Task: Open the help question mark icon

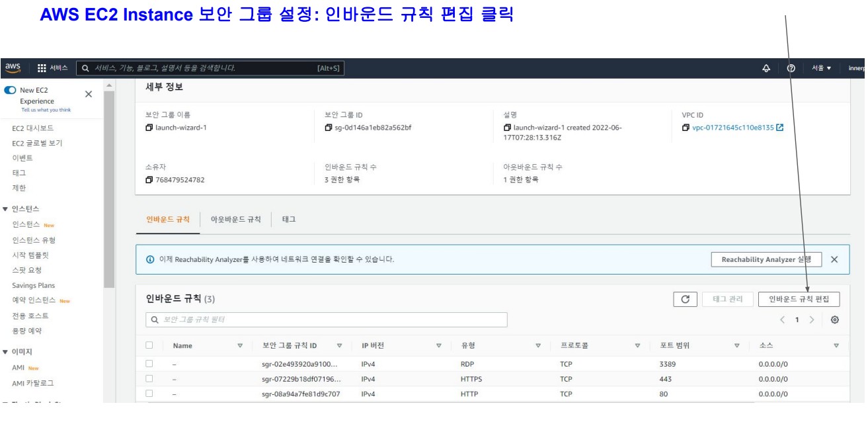Action: [791, 67]
